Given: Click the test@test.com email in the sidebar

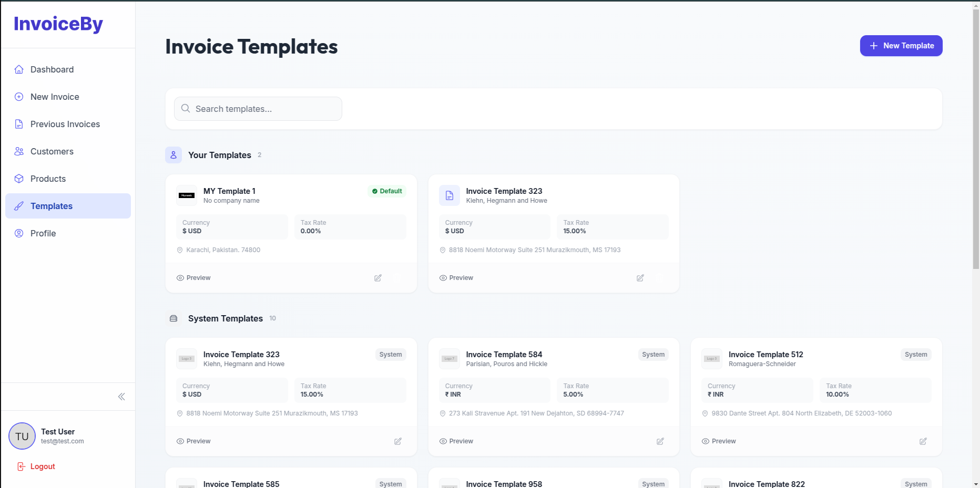Looking at the screenshot, I should click(x=63, y=441).
